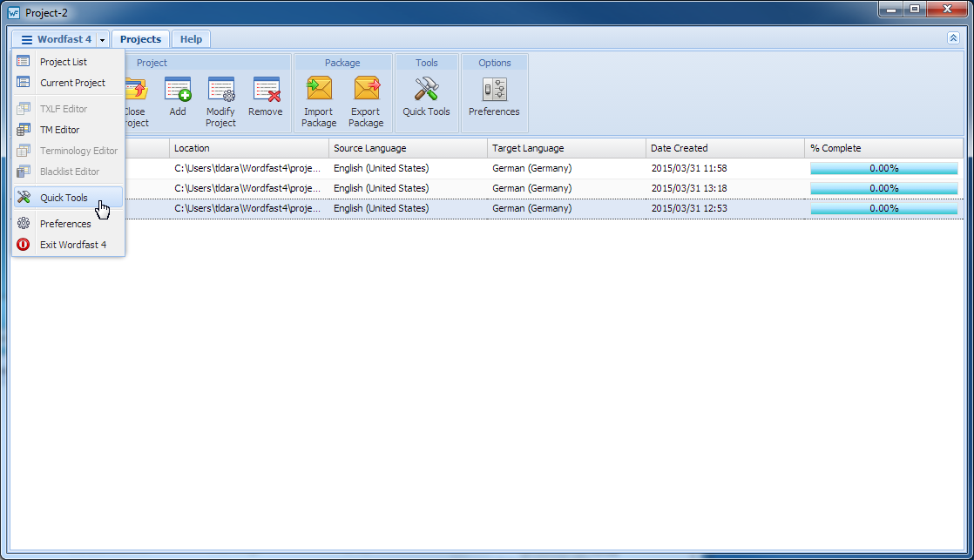Sort by the Source Language column header
The height and width of the screenshot is (560, 974).
(408, 148)
